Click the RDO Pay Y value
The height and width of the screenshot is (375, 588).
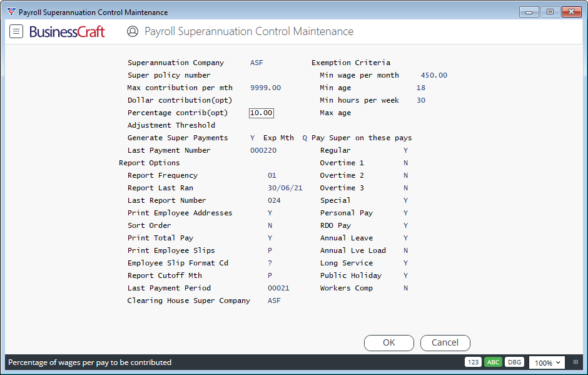[x=406, y=225]
